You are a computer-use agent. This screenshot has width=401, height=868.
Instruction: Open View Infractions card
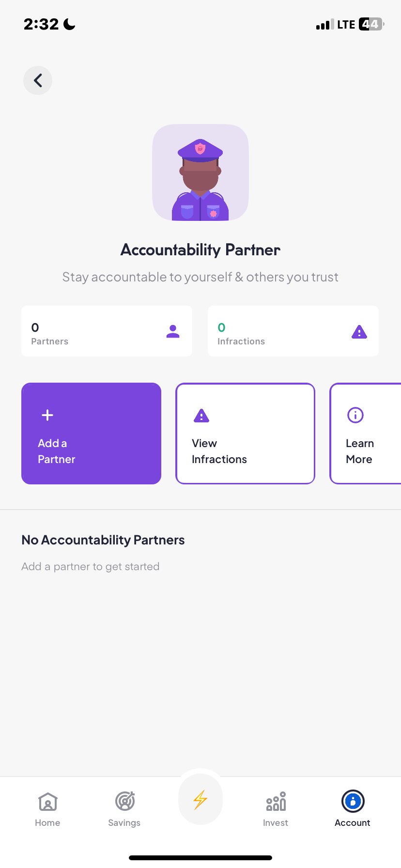click(x=245, y=434)
